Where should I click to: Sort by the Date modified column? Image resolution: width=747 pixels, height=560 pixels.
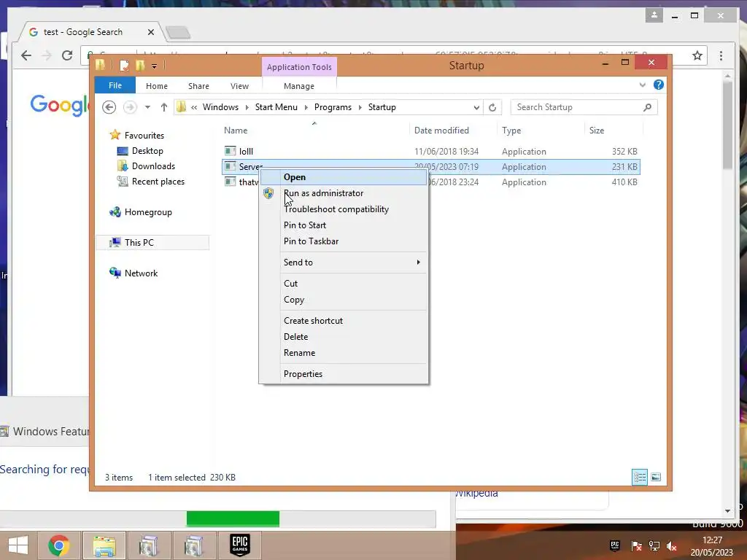coord(441,131)
